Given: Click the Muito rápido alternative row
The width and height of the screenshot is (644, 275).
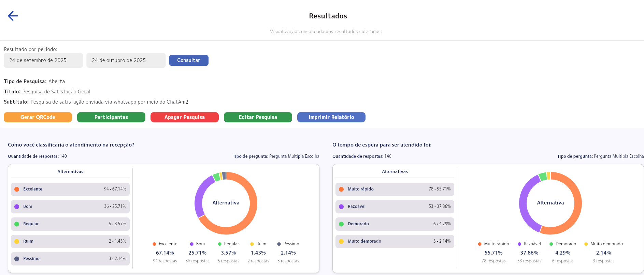Looking at the screenshot, I should [395, 189].
